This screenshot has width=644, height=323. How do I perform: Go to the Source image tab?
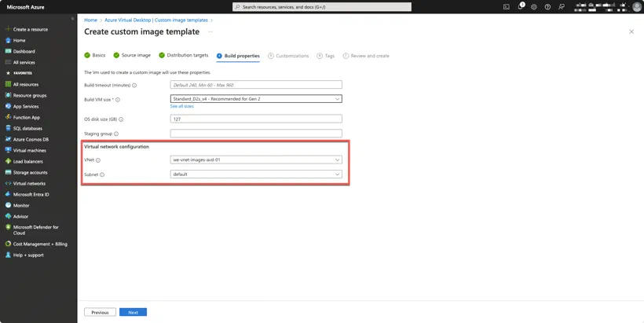pyautogui.click(x=132, y=55)
